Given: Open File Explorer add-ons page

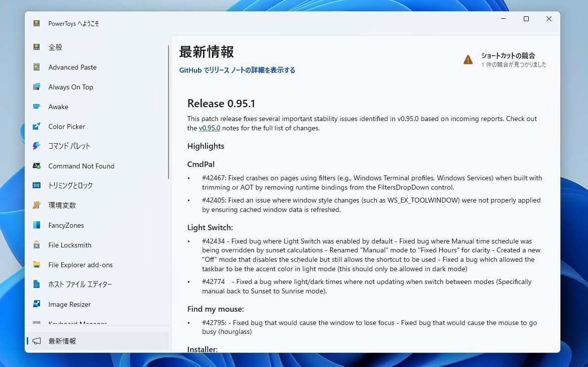Looking at the screenshot, I should 97,265.
